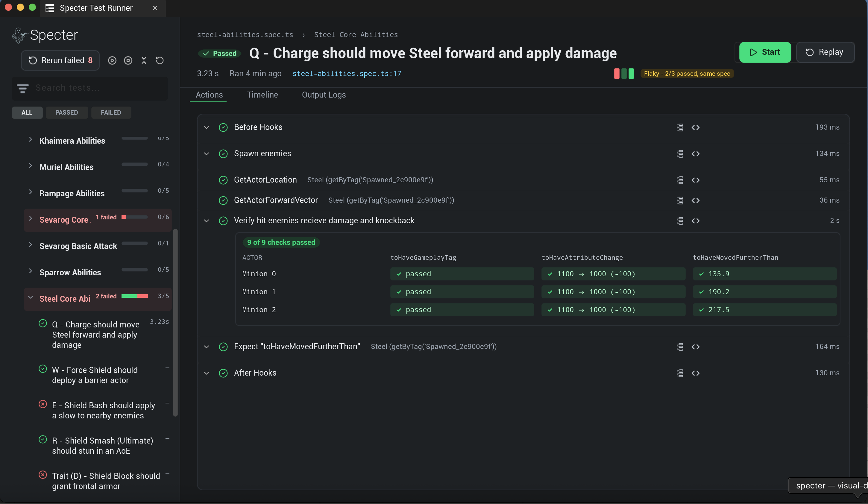Select the FAILED filter chip

tap(111, 113)
